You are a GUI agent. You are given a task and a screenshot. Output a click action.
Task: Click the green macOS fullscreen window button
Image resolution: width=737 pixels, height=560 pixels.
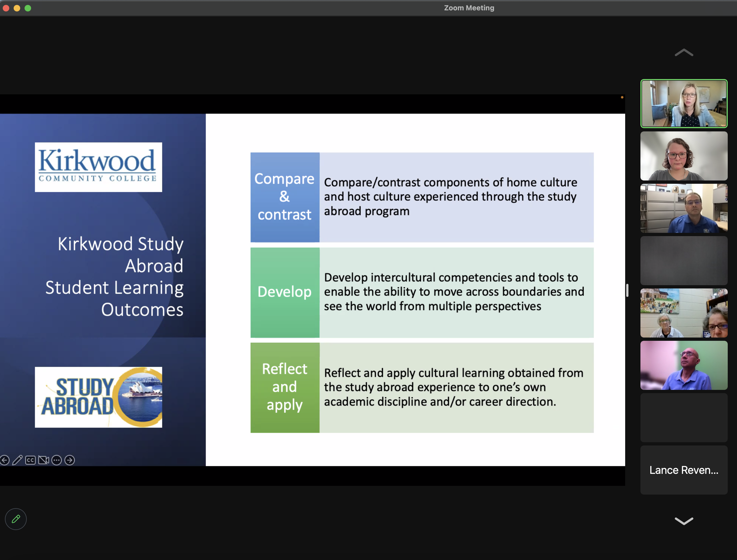[x=28, y=8]
